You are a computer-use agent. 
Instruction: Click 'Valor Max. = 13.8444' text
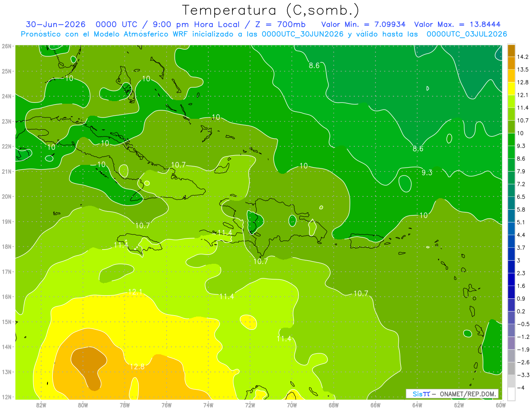458,24
